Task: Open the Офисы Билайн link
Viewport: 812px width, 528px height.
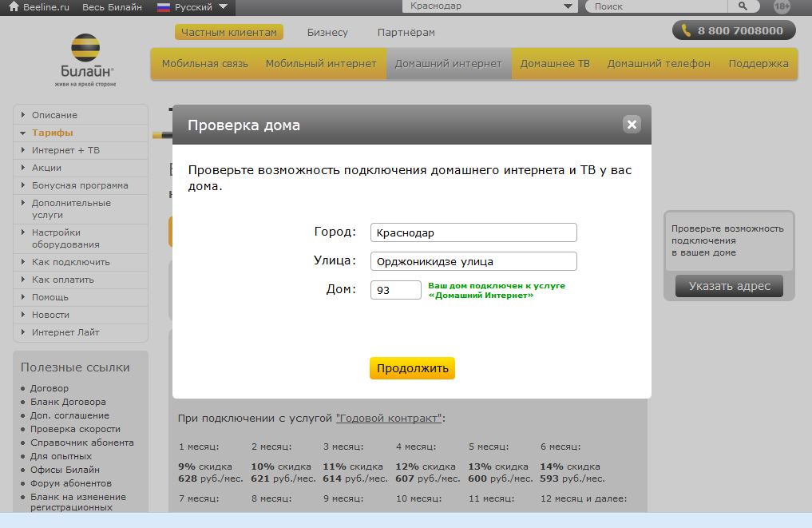Action: (x=65, y=470)
